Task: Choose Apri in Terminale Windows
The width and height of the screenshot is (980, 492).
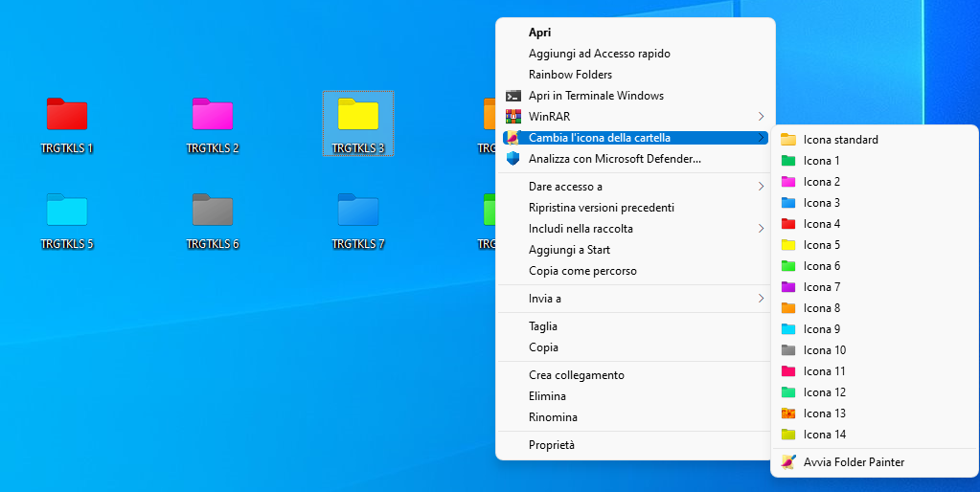Action: (x=596, y=96)
